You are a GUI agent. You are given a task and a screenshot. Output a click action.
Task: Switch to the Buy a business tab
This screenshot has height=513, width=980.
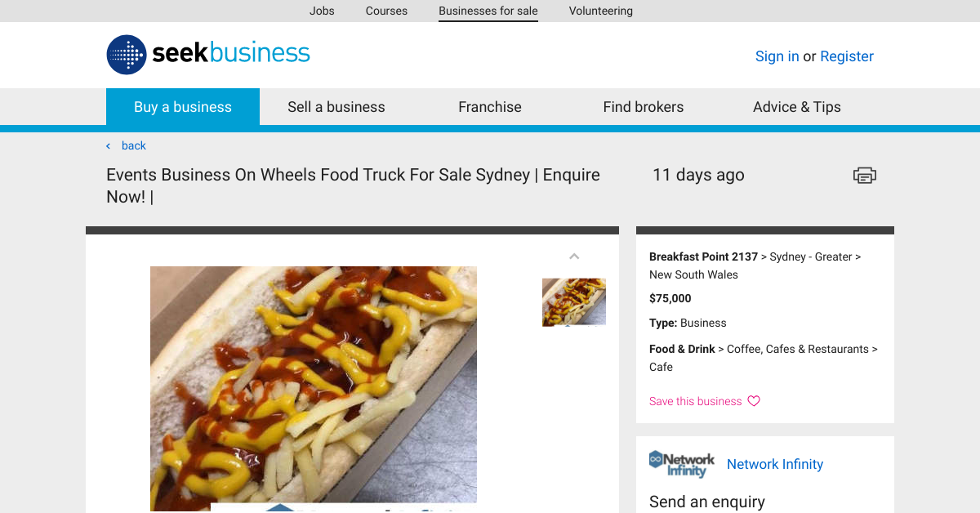[x=182, y=106]
